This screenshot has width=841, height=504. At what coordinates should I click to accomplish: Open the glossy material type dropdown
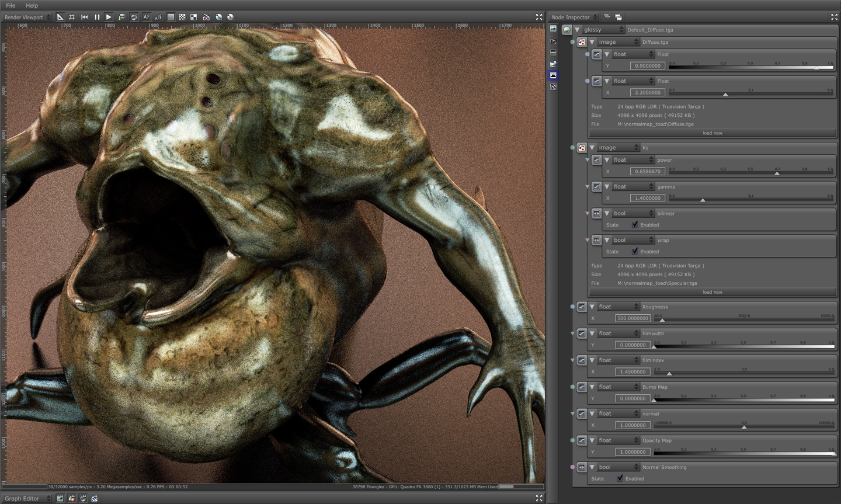[x=604, y=30]
